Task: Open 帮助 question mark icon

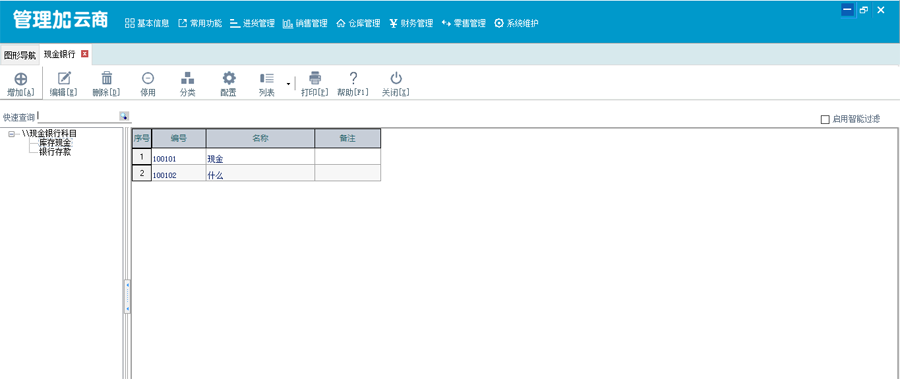Action: 353,78
